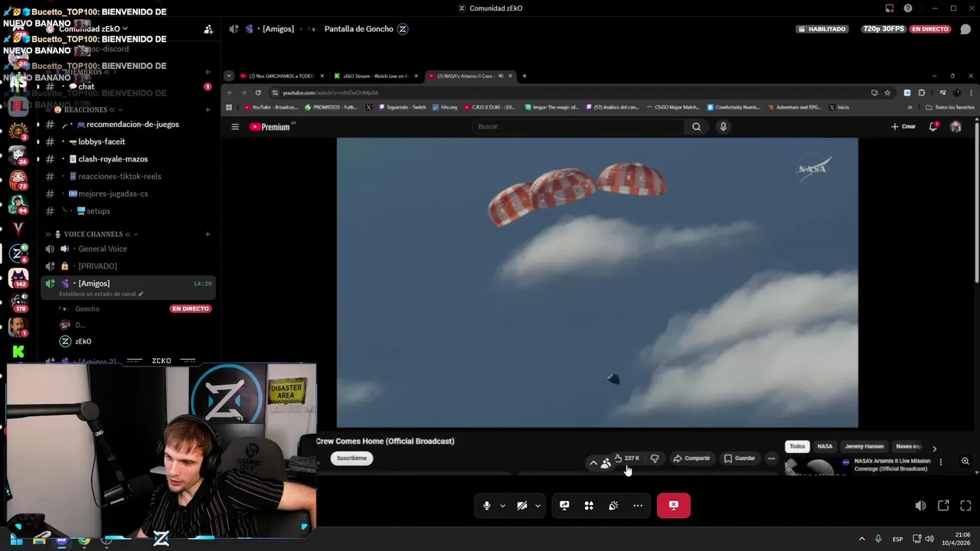Open server icon with 142 badge
The image size is (980, 551).
(18, 279)
